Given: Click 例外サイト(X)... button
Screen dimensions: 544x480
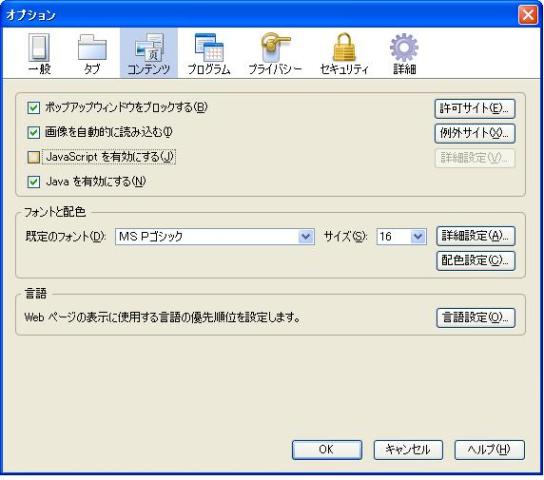Looking at the screenshot, I should 475,133.
